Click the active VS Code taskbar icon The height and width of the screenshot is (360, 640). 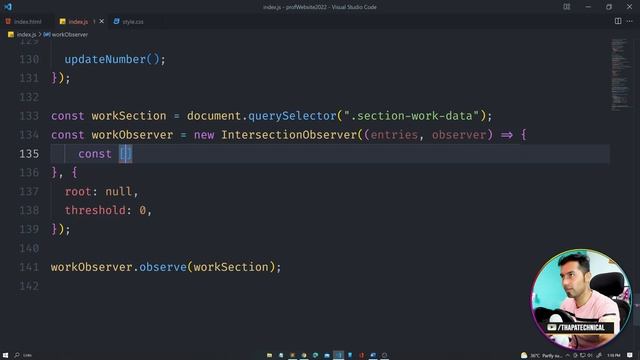pyautogui.click(x=338, y=355)
